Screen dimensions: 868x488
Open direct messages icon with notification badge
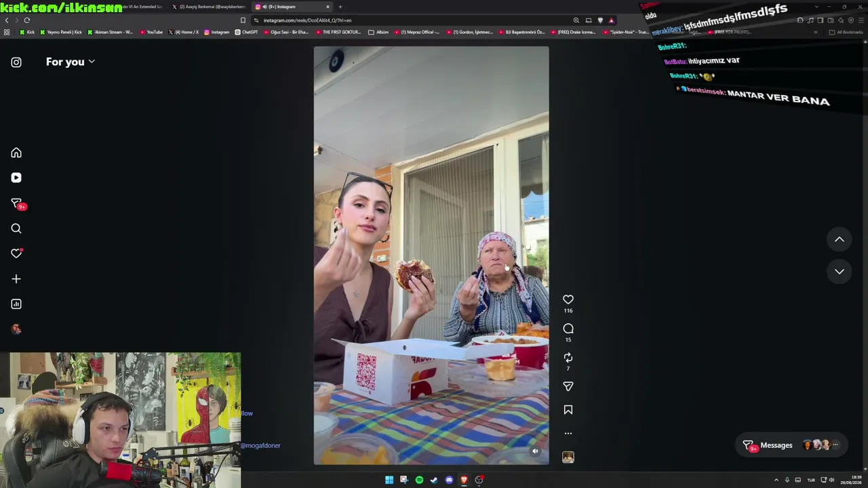tap(17, 203)
